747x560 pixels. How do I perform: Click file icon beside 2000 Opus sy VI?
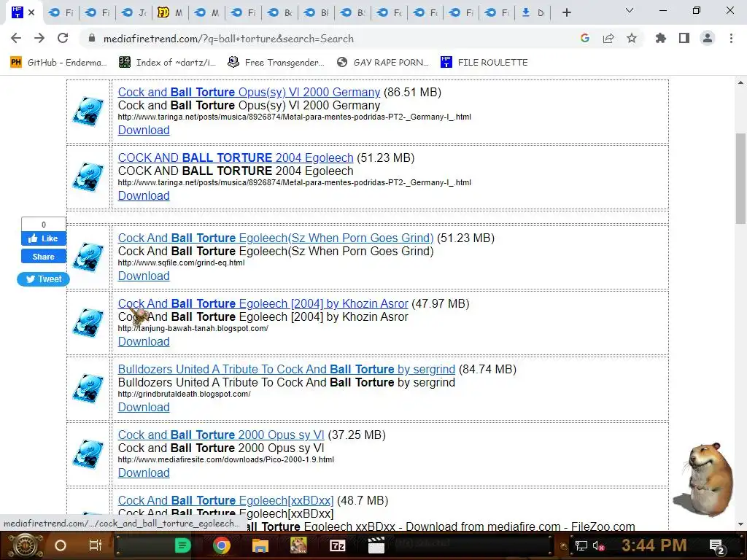pos(88,454)
